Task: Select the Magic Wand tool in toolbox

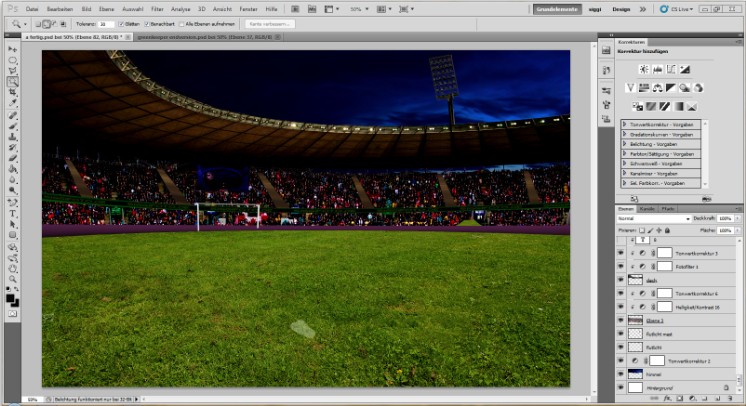Action: coord(13,81)
